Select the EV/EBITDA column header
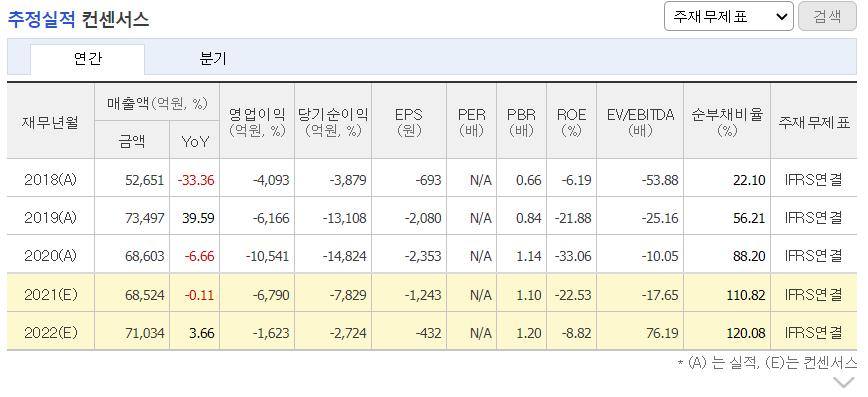This screenshot has width=868, height=397. point(640,122)
